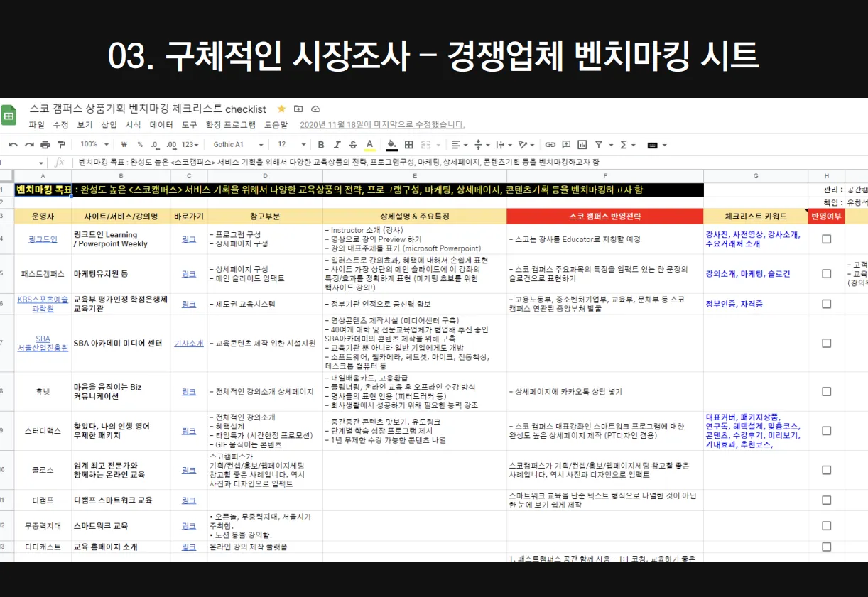Open the 100% zoom dropdown
Screen dimensions: 868x597
click(94, 145)
